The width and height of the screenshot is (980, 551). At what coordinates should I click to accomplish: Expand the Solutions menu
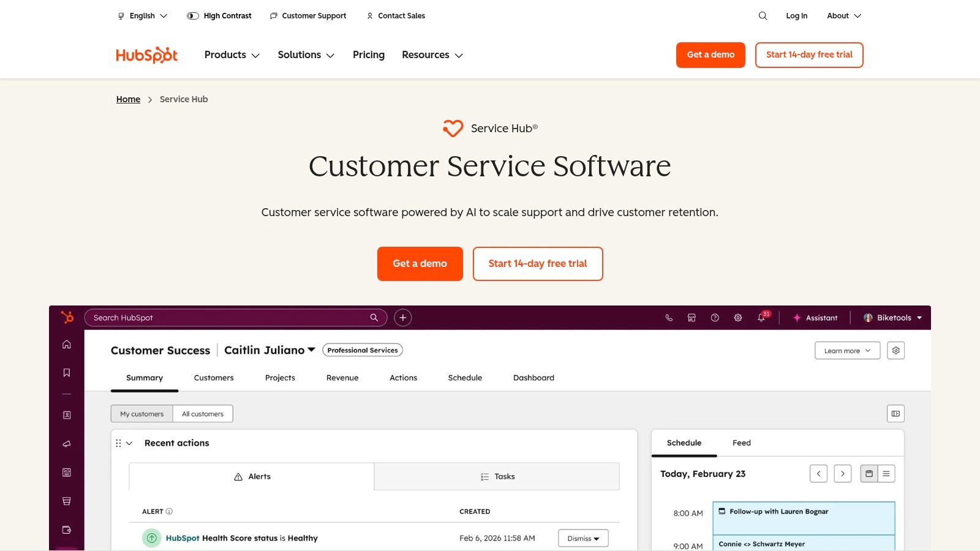306,55
